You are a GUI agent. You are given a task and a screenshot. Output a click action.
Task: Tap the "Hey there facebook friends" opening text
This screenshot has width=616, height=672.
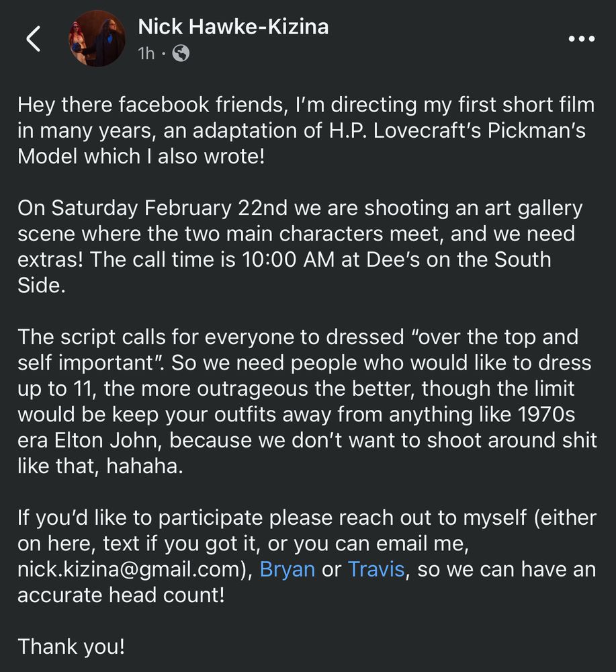point(152,105)
